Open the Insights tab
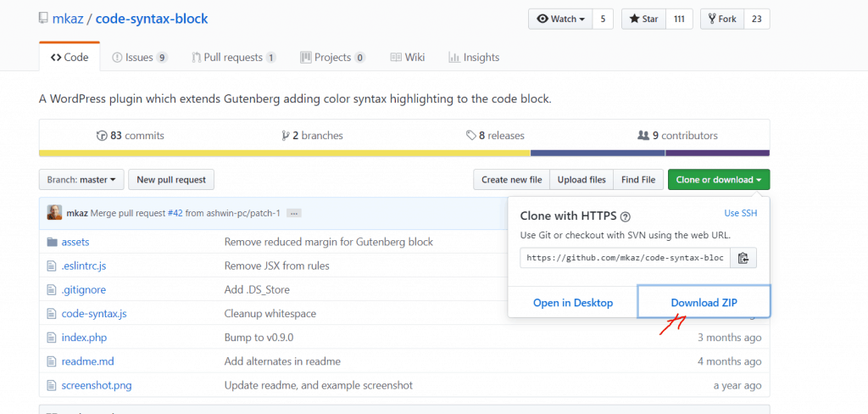The height and width of the screenshot is (414, 868). point(474,57)
